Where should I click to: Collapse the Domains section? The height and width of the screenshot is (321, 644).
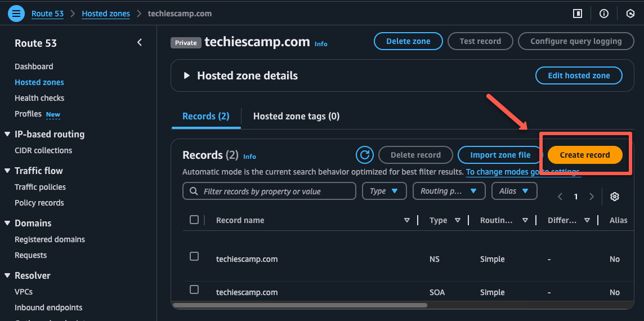pyautogui.click(x=7, y=223)
